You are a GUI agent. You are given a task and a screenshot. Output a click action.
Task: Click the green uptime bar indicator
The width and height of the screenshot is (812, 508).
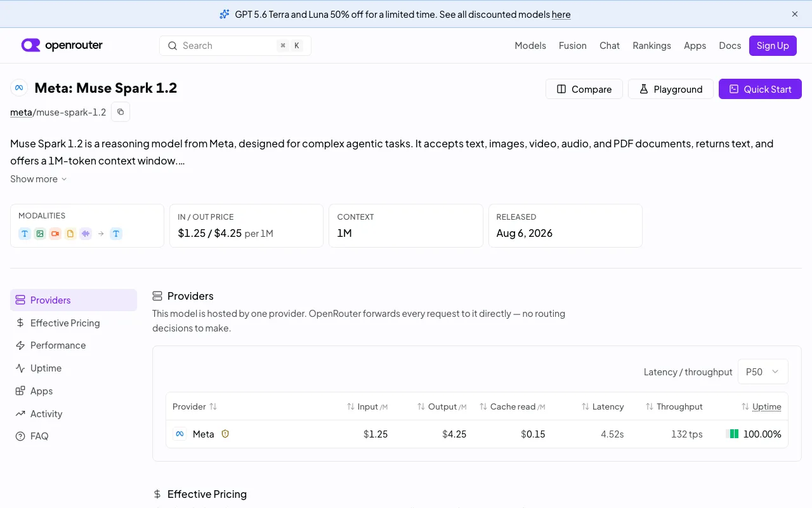click(x=732, y=434)
